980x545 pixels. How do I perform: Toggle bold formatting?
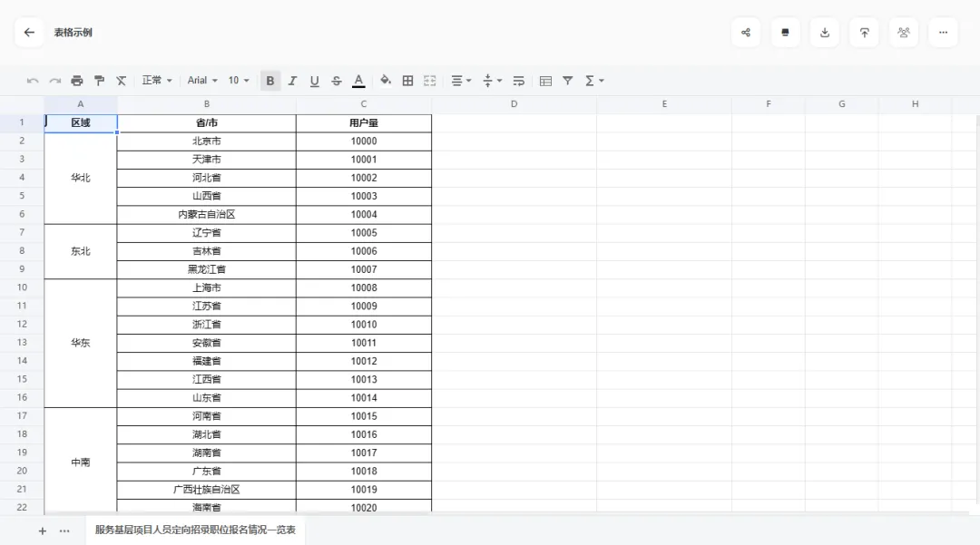point(270,81)
